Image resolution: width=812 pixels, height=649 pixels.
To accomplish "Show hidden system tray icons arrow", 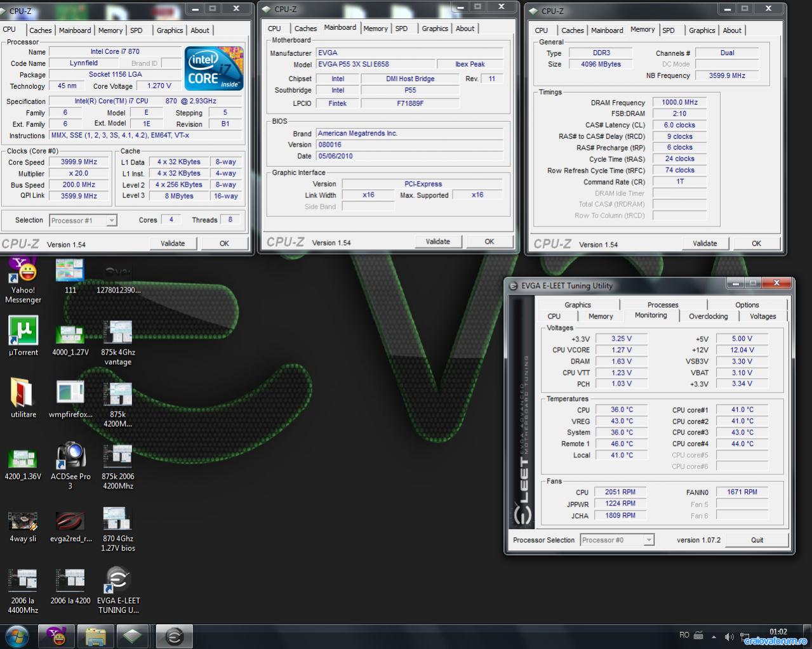I will (714, 636).
